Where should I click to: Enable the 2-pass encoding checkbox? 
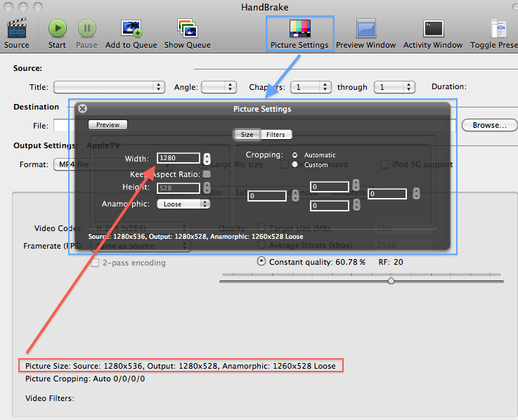(95, 263)
